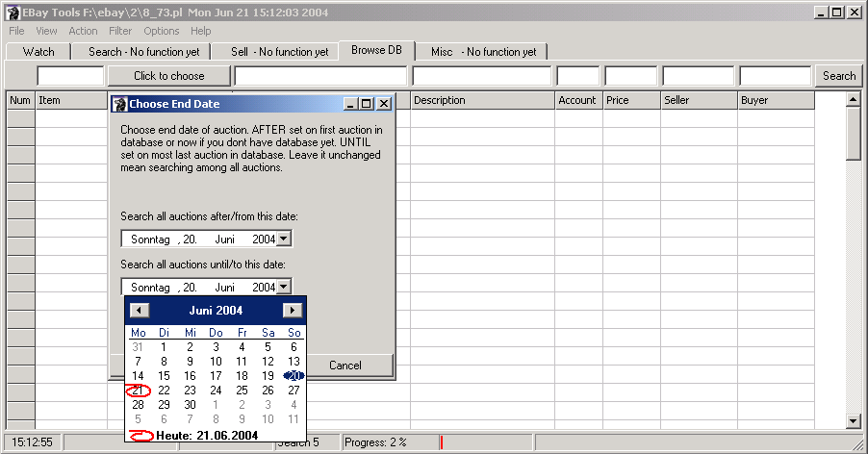Open the 'after/from' date dropdown
This screenshot has height=454, width=868.
click(x=283, y=239)
